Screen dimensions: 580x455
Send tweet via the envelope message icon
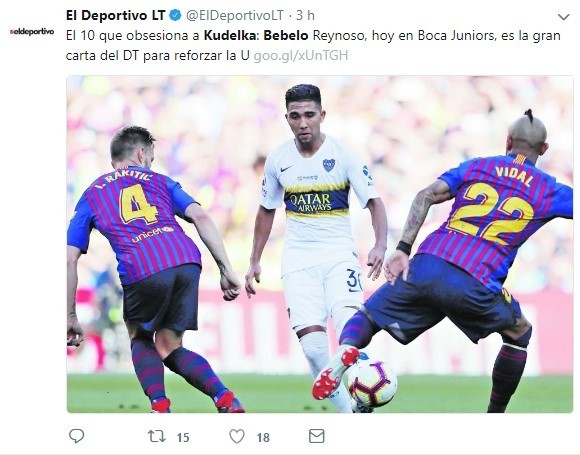pyautogui.click(x=317, y=436)
